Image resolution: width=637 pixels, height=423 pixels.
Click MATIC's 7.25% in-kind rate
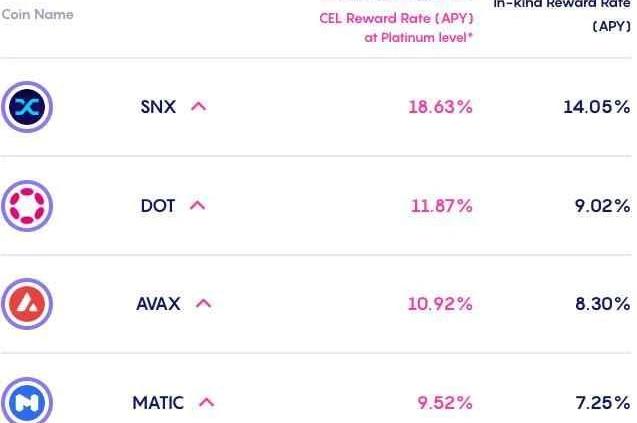coord(602,403)
